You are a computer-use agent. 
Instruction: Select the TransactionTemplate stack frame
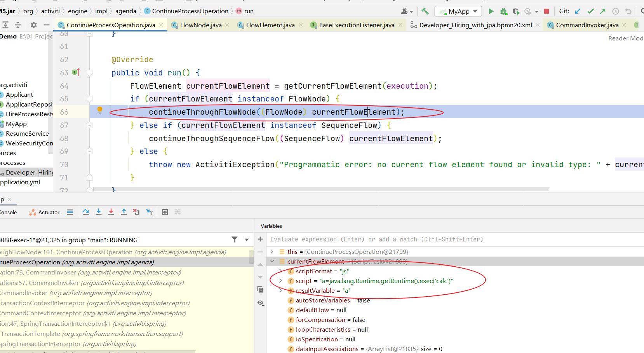coord(126,334)
